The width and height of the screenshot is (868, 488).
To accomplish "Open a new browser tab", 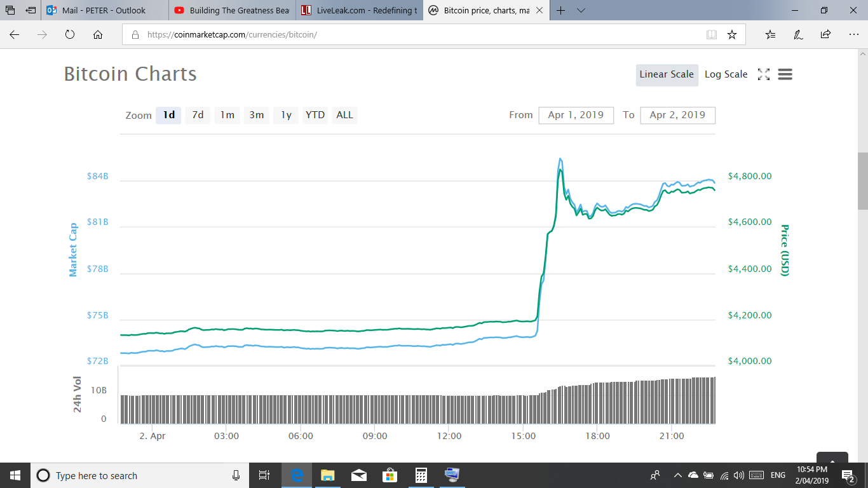I will (x=561, y=10).
